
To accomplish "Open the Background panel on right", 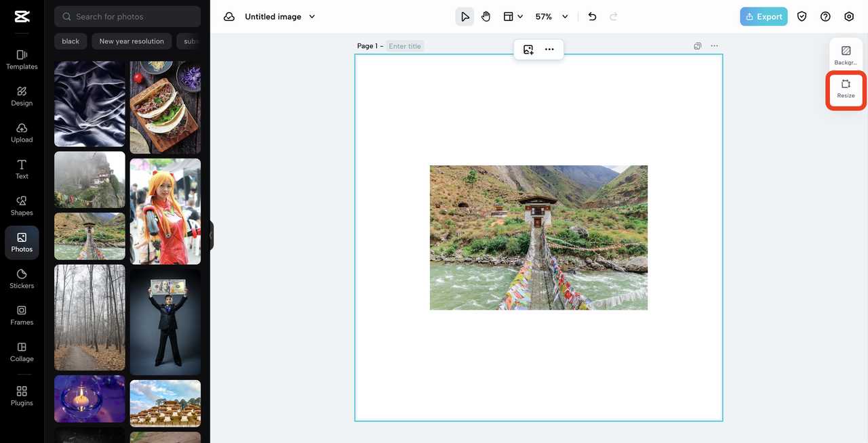I will point(846,56).
